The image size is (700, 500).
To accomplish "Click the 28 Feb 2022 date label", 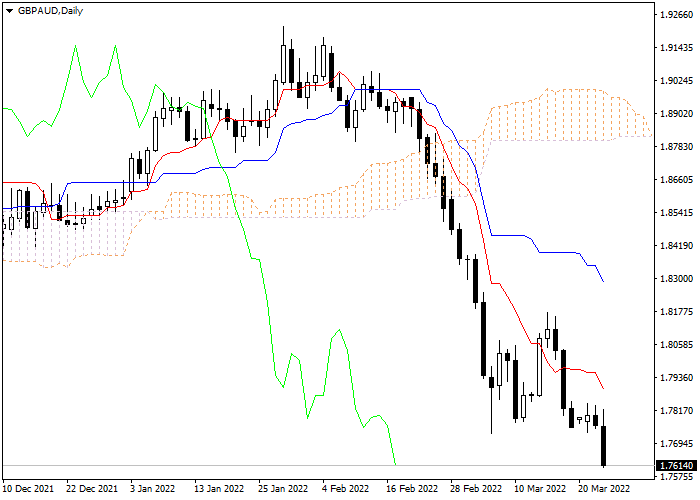I will coord(476,489).
